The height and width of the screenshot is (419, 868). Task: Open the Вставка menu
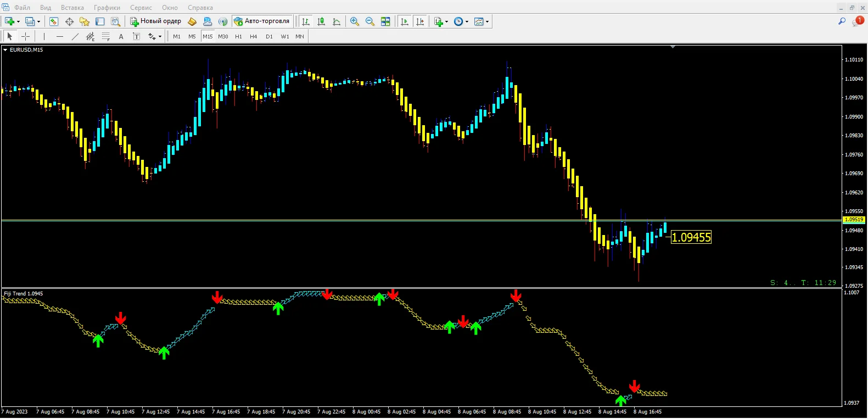click(72, 8)
